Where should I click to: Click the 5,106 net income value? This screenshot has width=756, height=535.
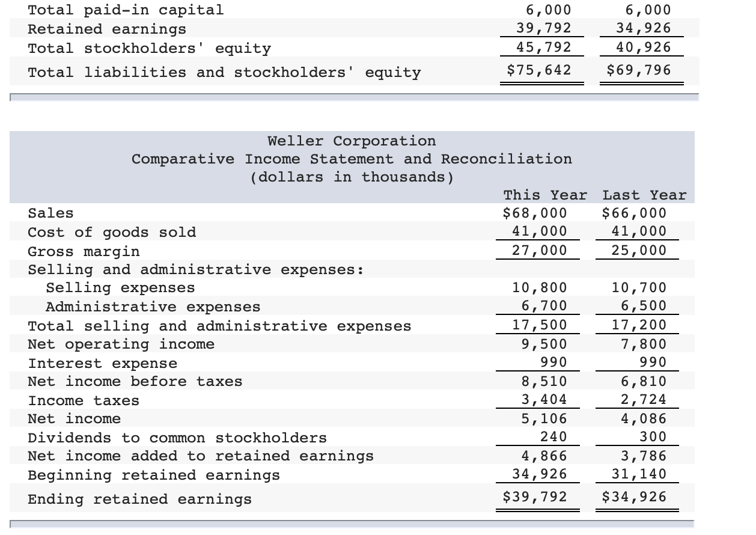point(544,418)
